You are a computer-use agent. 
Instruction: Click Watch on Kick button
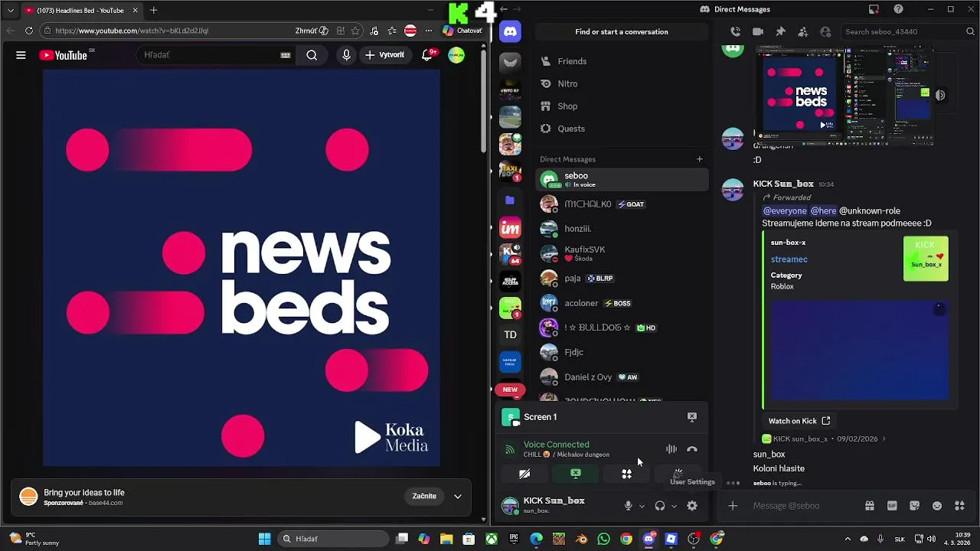(799, 421)
